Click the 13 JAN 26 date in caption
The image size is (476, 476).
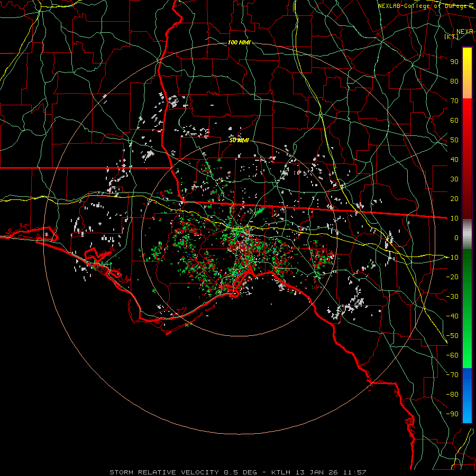tap(317, 472)
